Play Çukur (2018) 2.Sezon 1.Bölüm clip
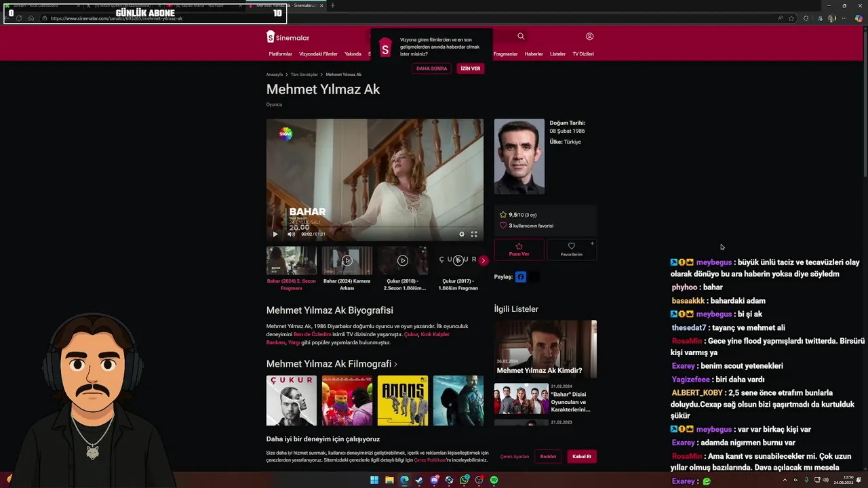 pos(402,260)
